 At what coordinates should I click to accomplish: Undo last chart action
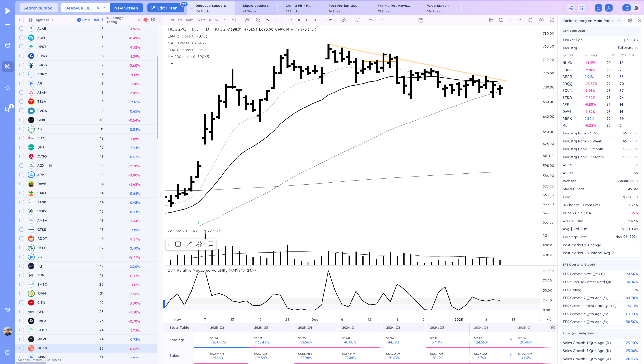pyautogui.click(x=371, y=20)
